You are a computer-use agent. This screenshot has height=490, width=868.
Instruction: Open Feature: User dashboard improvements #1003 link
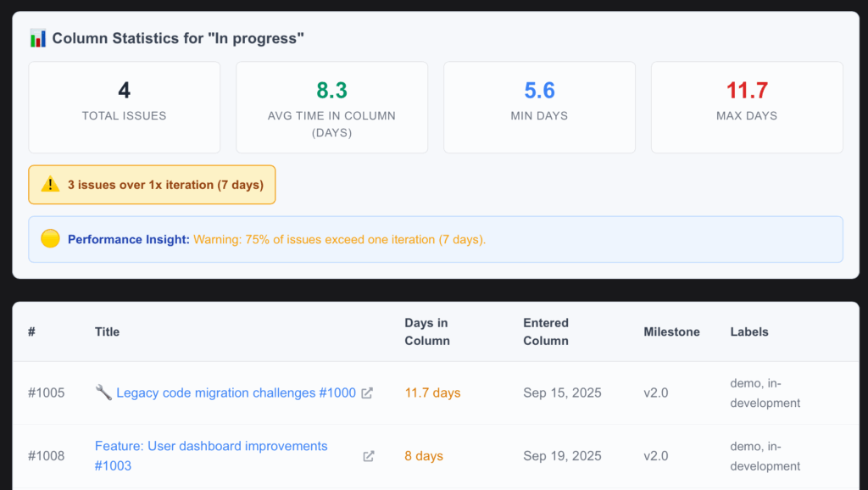210,455
